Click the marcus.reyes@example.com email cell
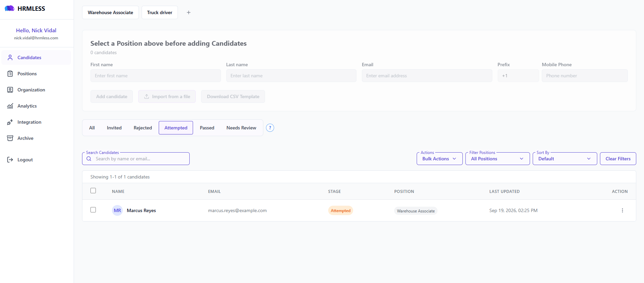 [237, 210]
